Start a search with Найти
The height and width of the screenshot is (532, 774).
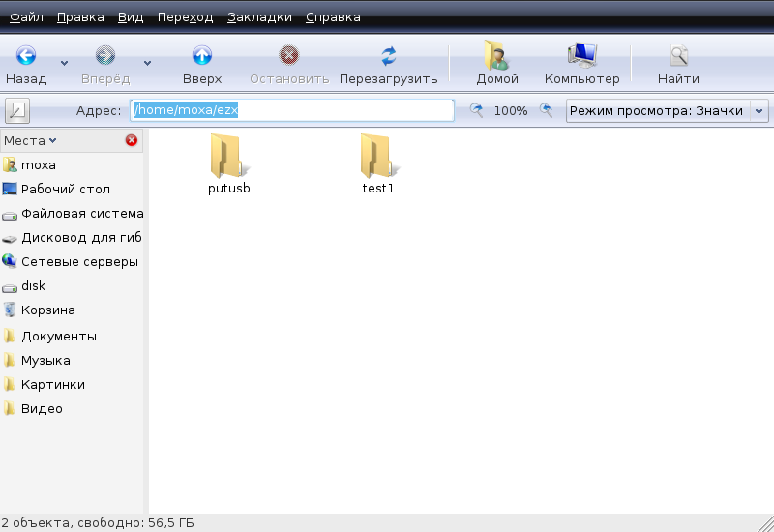click(678, 65)
